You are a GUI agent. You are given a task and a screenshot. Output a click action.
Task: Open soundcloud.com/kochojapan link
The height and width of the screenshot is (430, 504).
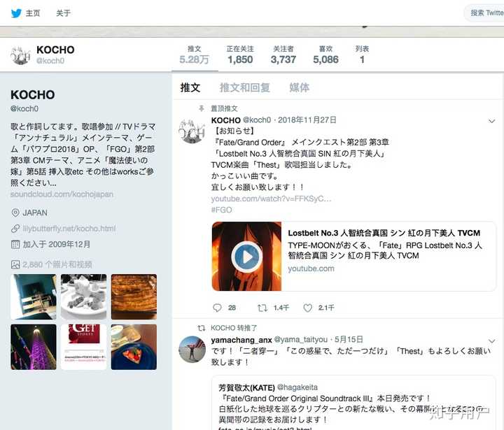[62, 194]
